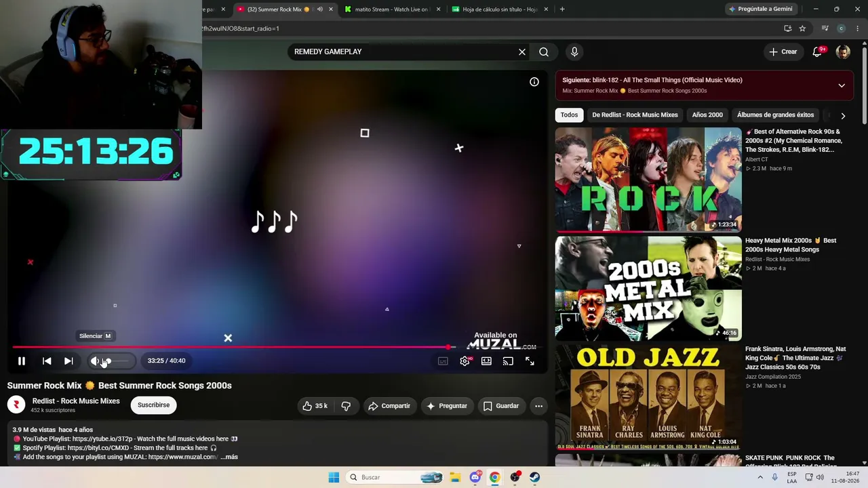Open the Redlist channel avatar
868x488 pixels.
point(16,405)
